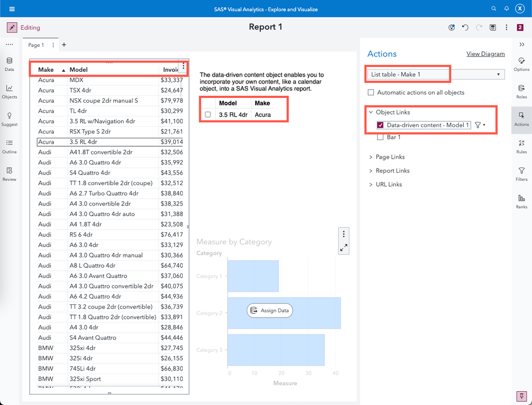Expand the URL Links section
532x405 pixels.
[x=371, y=185]
